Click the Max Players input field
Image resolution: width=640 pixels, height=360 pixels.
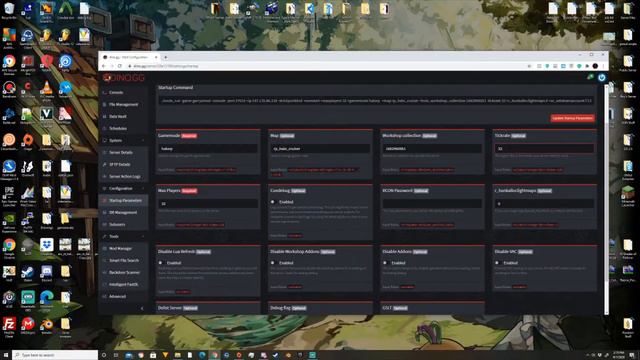(208, 204)
